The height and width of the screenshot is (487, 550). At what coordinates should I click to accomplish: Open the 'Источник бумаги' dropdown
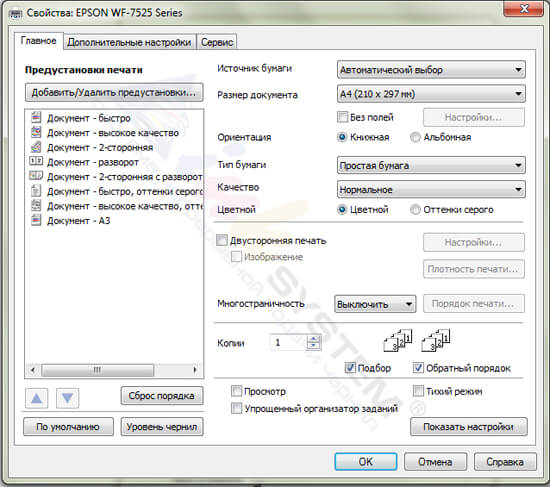[x=431, y=69]
